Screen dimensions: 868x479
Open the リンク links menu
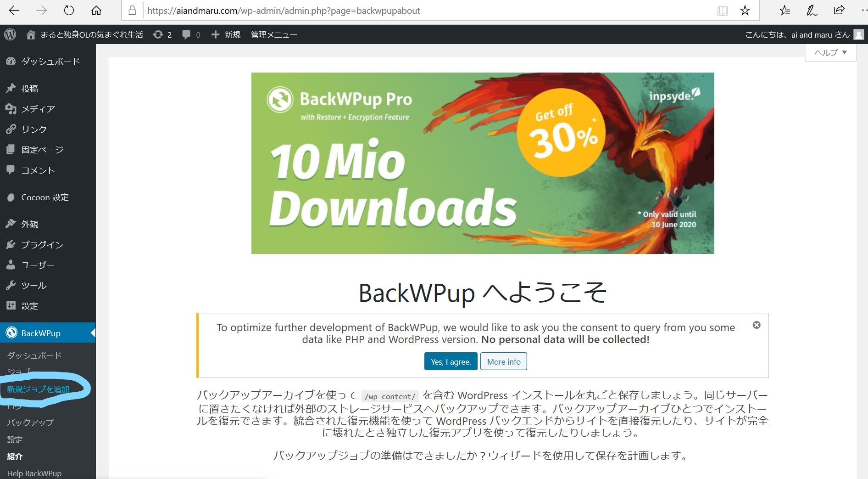click(x=48, y=130)
